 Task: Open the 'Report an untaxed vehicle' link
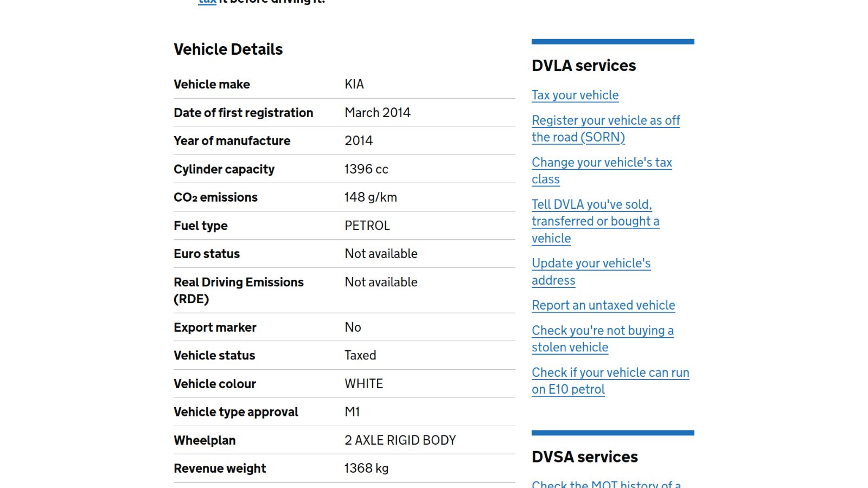(x=603, y=305)
